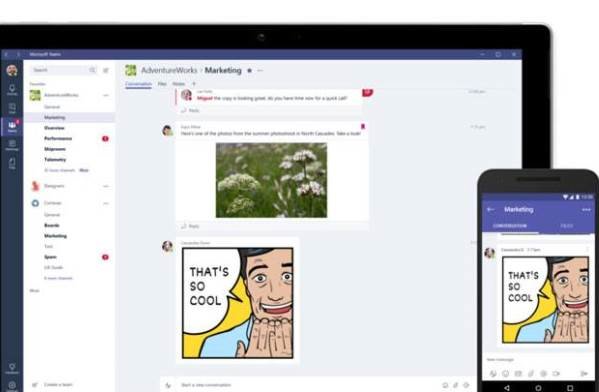Expand the More section at sidebar bottom
This screenshot has width=599, height=392.
click(34, 291)
